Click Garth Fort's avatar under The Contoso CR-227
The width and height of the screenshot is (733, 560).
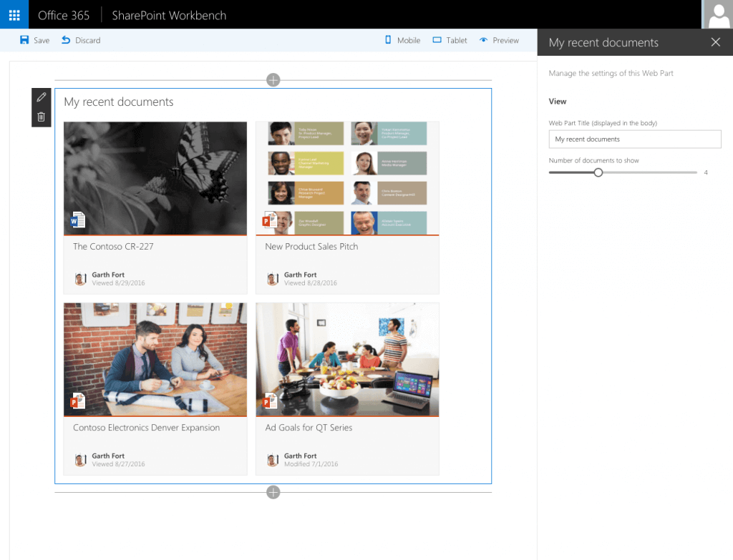click(x=79, y=278)
